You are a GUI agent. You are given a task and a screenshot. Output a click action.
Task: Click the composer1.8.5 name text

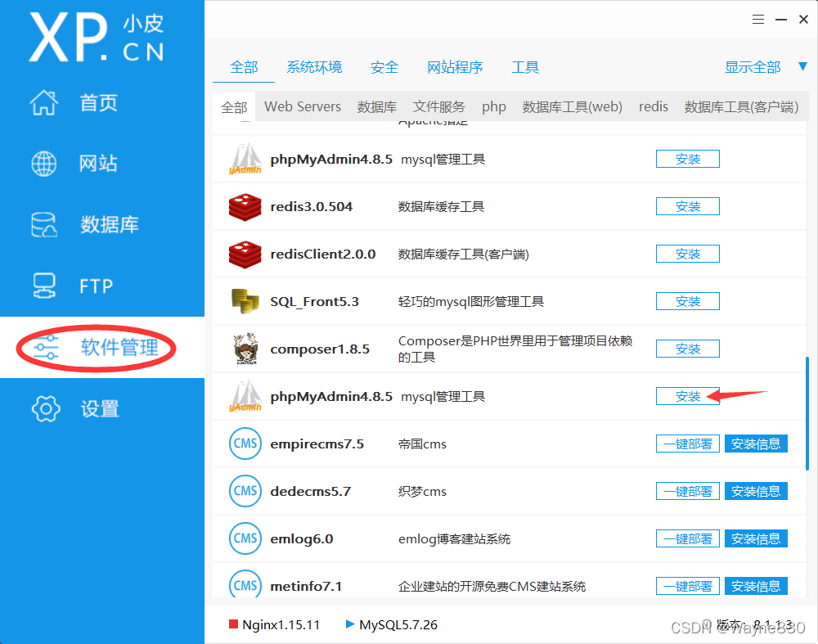pyautogui.click(x=320, y=349)
